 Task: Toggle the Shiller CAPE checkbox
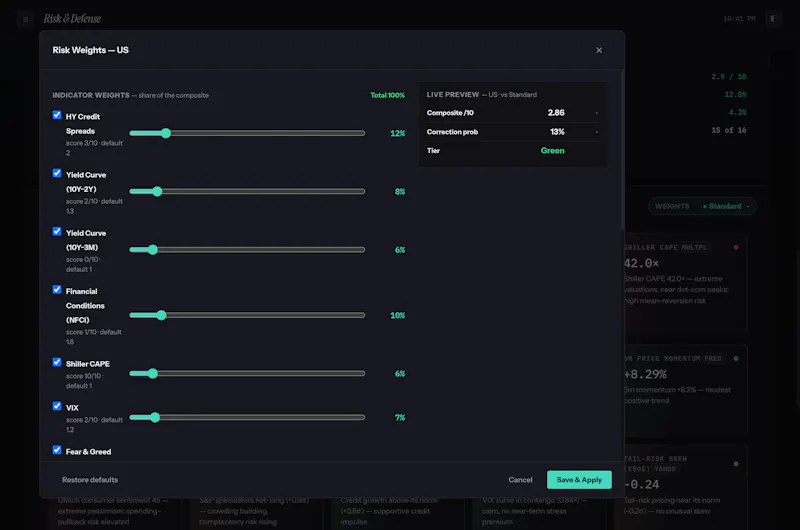click(x=57, y=362)
